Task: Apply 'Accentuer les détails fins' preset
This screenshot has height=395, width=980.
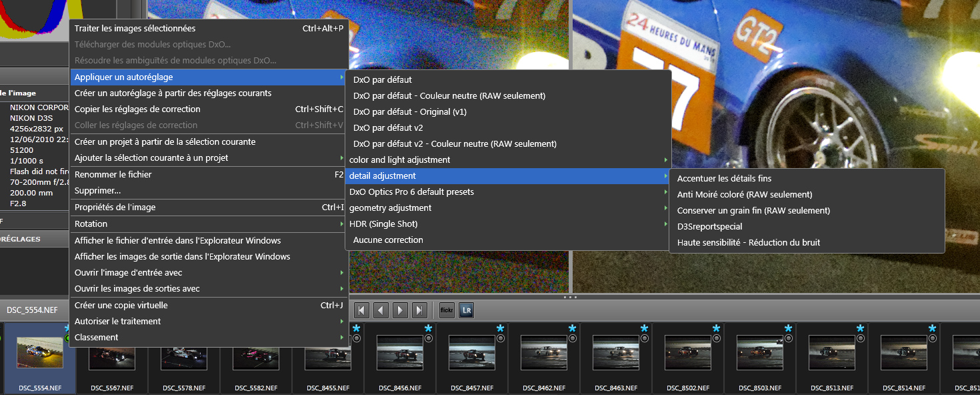Action: tap(807, 179)
